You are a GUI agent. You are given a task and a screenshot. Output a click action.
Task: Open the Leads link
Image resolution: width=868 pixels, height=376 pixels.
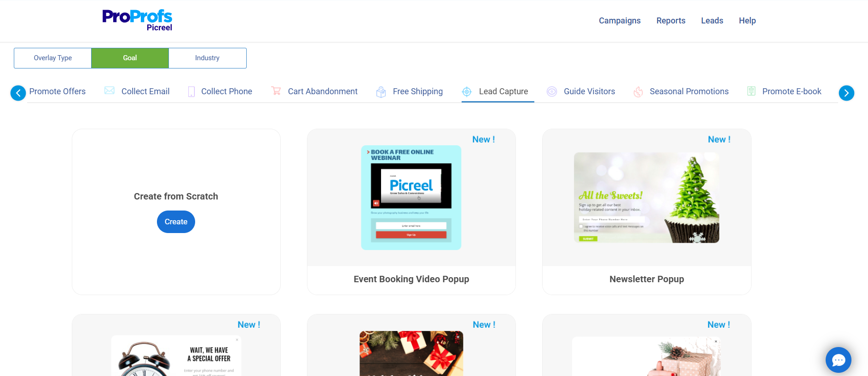pyautogui.click(x=712, y=21)
